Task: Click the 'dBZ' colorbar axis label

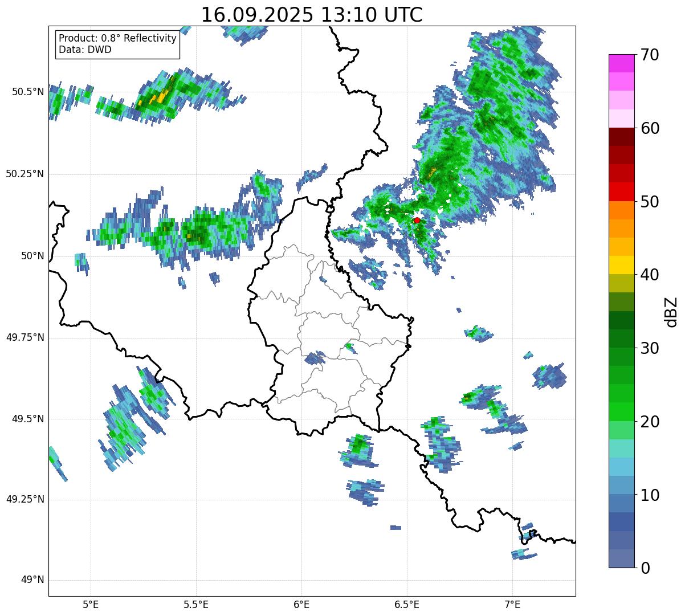Action: coord(671,311)
